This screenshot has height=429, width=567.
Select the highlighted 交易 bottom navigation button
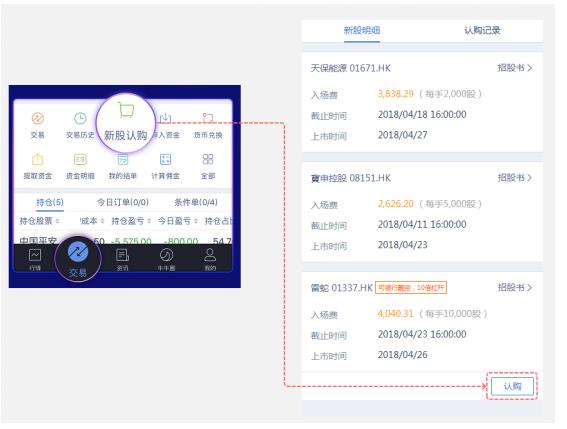78,258
